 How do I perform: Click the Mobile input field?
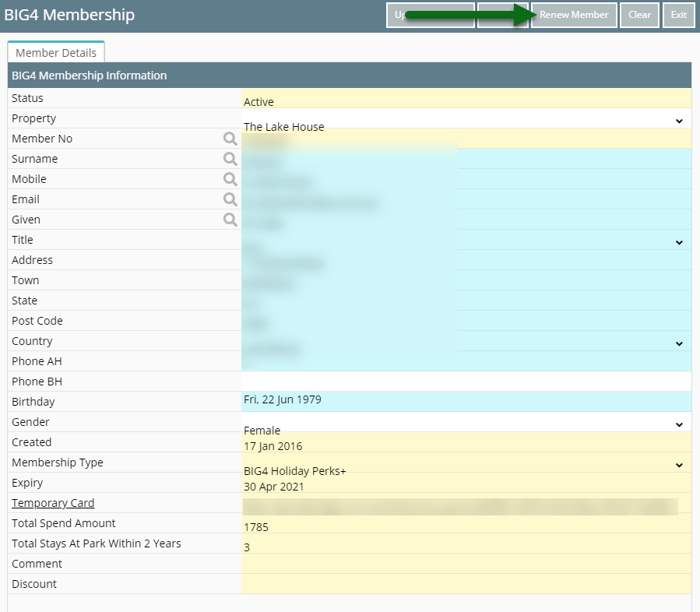click(x=466, y=179)
